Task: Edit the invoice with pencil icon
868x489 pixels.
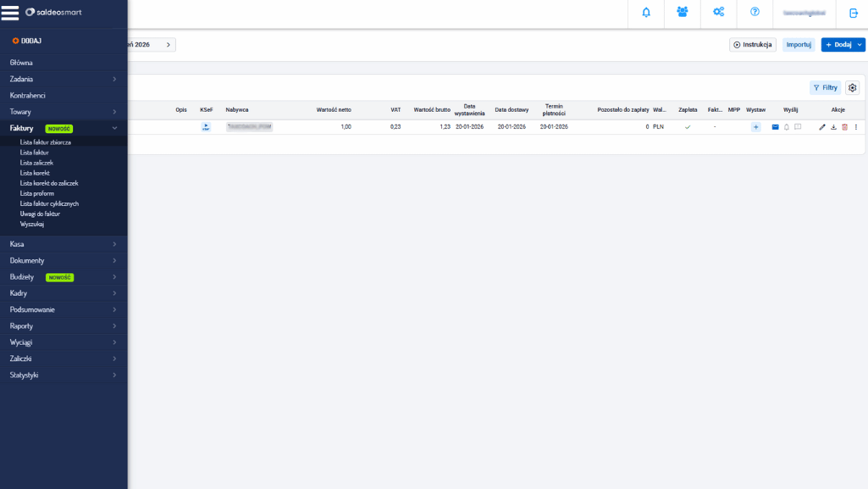Action: (822, 127)
